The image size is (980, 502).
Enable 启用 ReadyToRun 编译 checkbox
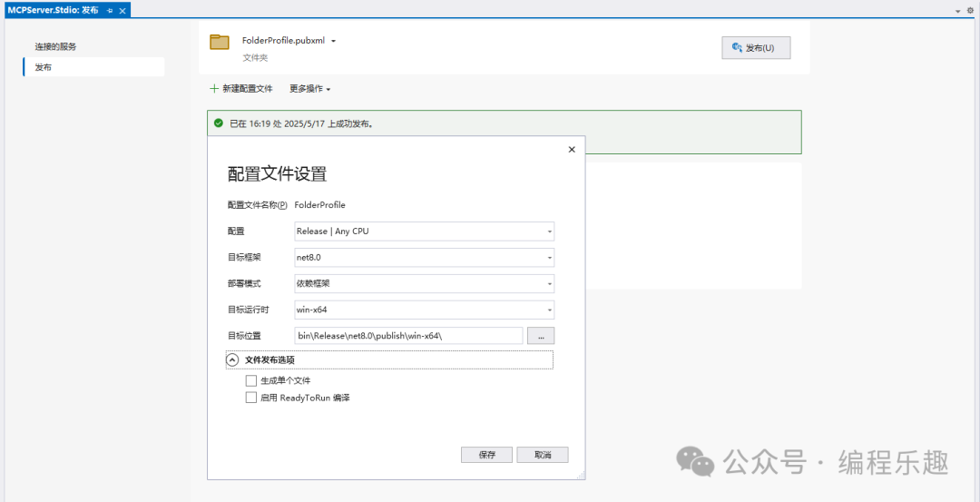251,398
